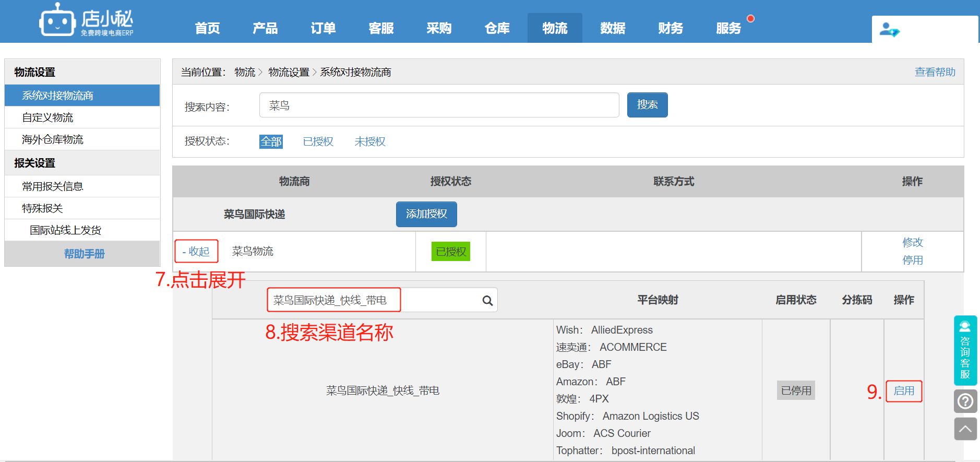
Task: Click 菜鸟国际快递_快线_带电 channel name in table
Action: point(383,391)
